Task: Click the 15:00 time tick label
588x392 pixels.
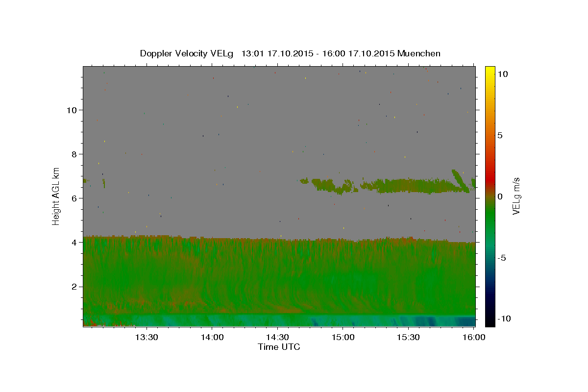Action: point(343,337)
